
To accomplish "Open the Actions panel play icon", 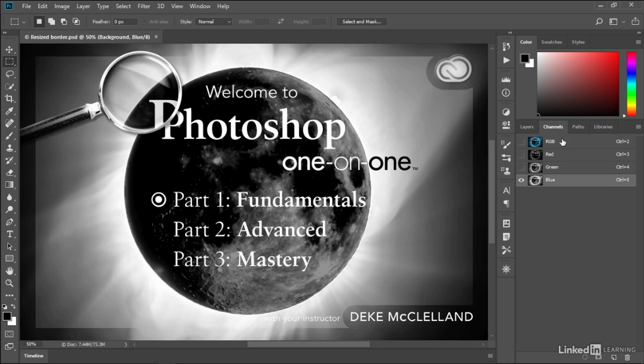I will tap(506, 60).
